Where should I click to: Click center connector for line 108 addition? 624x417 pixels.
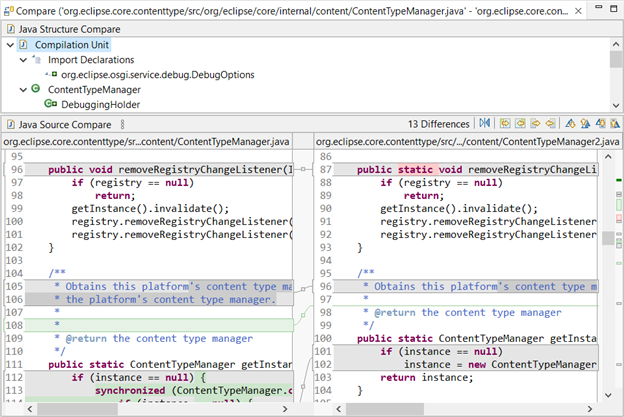pyautogui.click(x=303, y=315)
